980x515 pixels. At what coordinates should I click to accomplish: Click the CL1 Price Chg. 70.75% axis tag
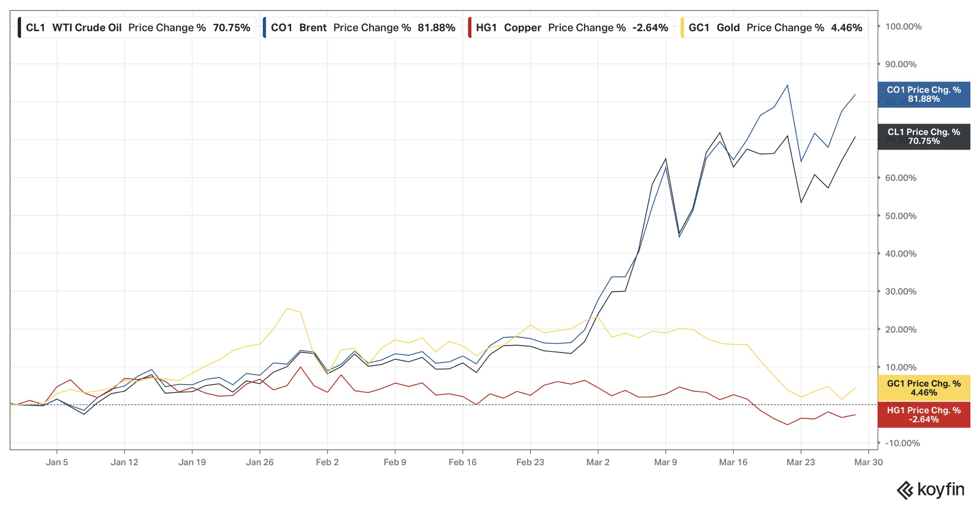[924, 137]
